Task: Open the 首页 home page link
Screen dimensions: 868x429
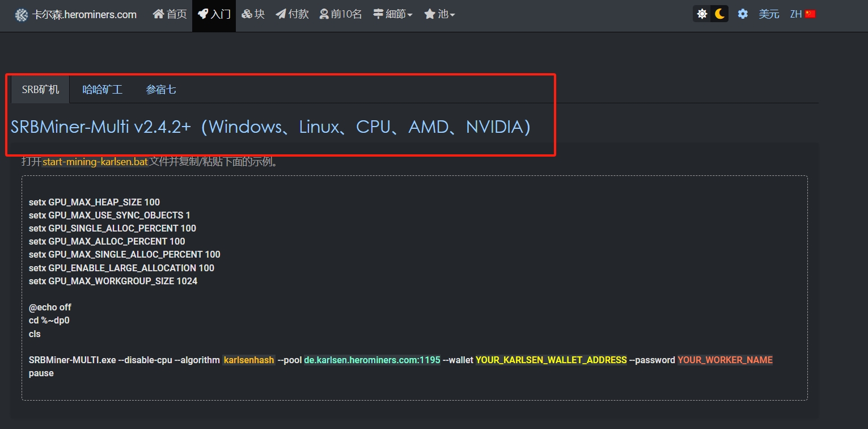Action: click(170, 14)
